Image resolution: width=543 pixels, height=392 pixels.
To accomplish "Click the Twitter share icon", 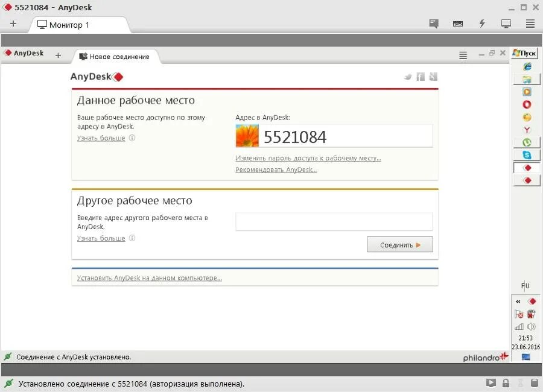I will click(x=408, y=77).
